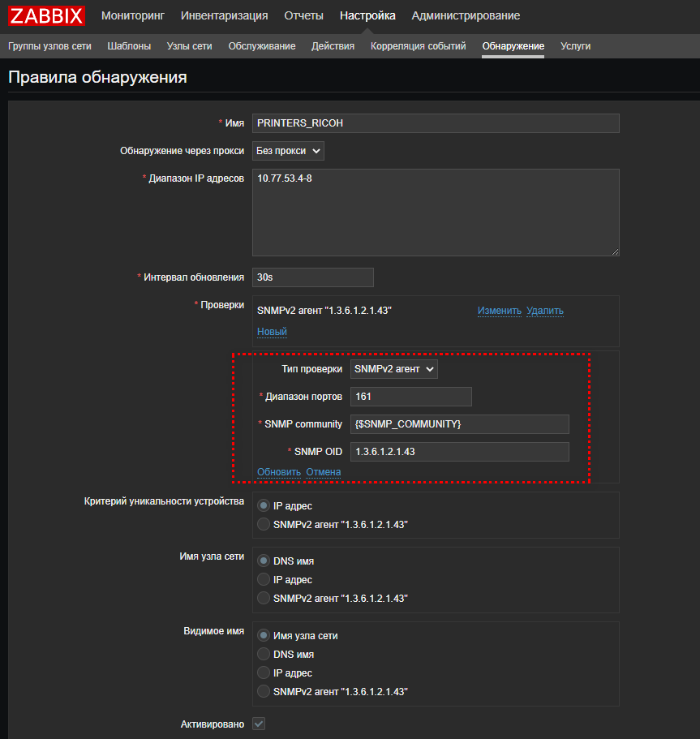Go to Узлы сети tab
Viewport: 700px width, 739px height.
(189, 46)
